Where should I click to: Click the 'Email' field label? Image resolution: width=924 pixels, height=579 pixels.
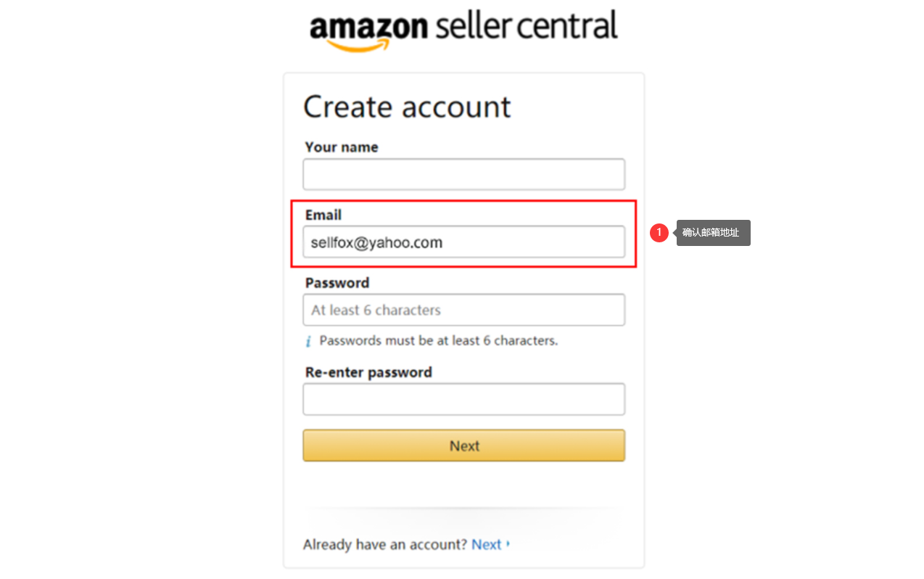coord(323,215)
